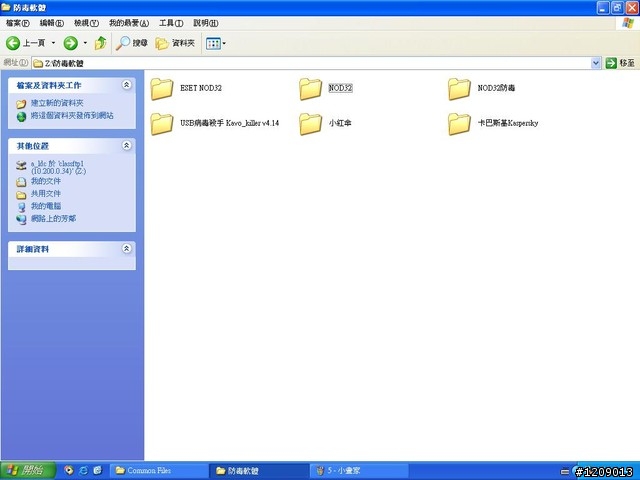Open the 檢視(V) menu
640x480 pixels.
pyautogui.click(x=86, y=23)
